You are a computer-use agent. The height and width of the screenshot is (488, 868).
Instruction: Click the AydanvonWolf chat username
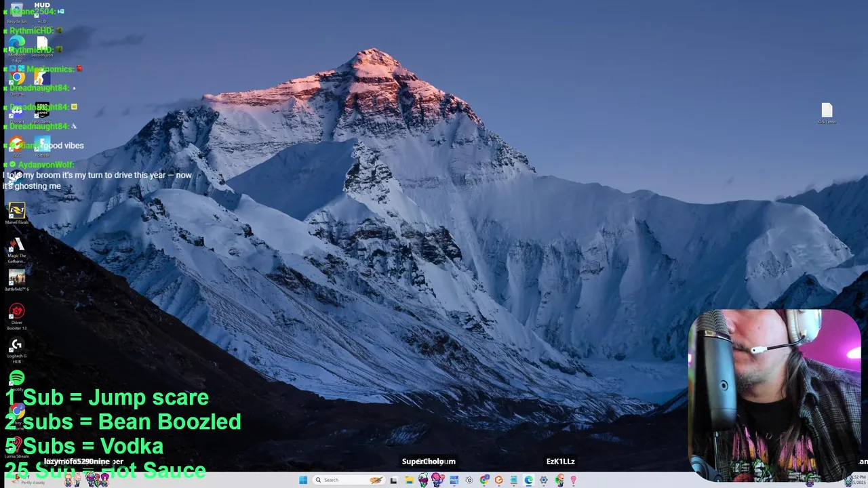(x=46, y=165)
